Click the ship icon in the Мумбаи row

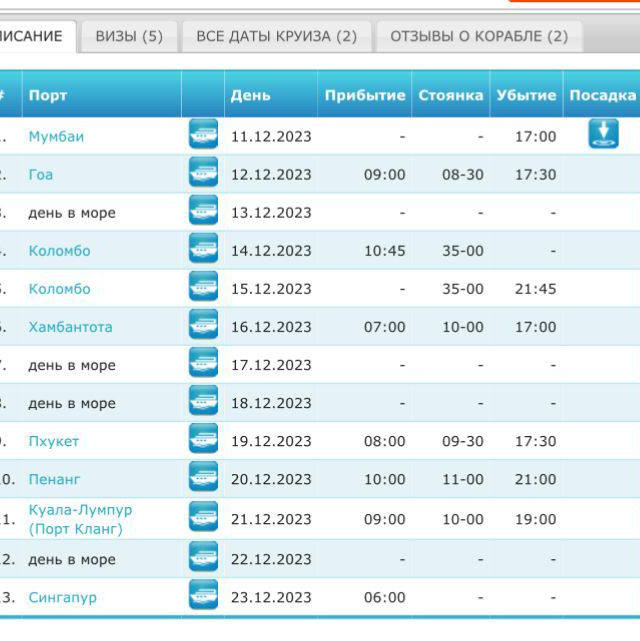click(x=203, y=134)
